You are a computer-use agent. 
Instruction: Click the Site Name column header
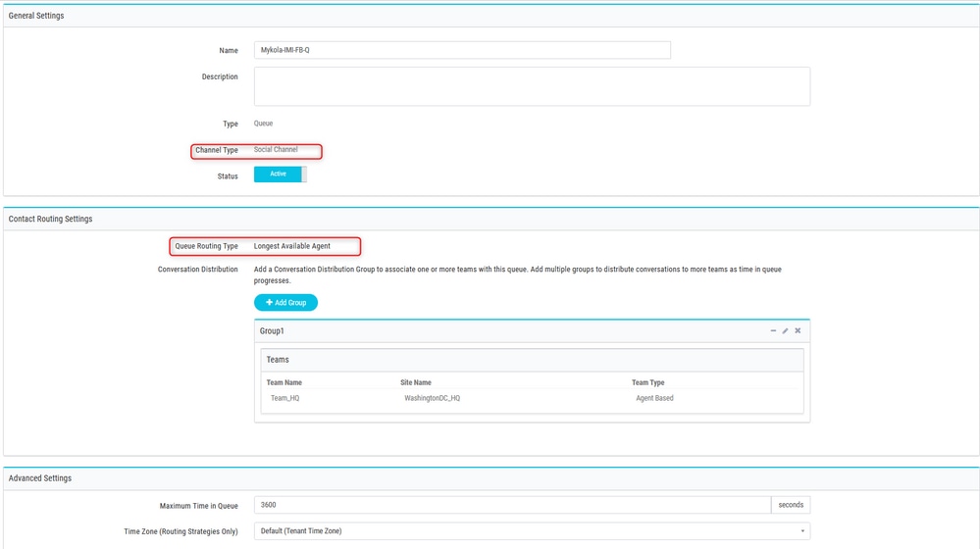click(416, 382)
